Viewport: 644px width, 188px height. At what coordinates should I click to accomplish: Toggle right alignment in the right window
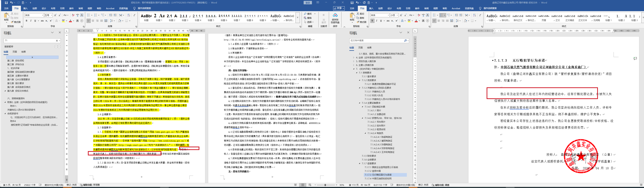(443, 21)
